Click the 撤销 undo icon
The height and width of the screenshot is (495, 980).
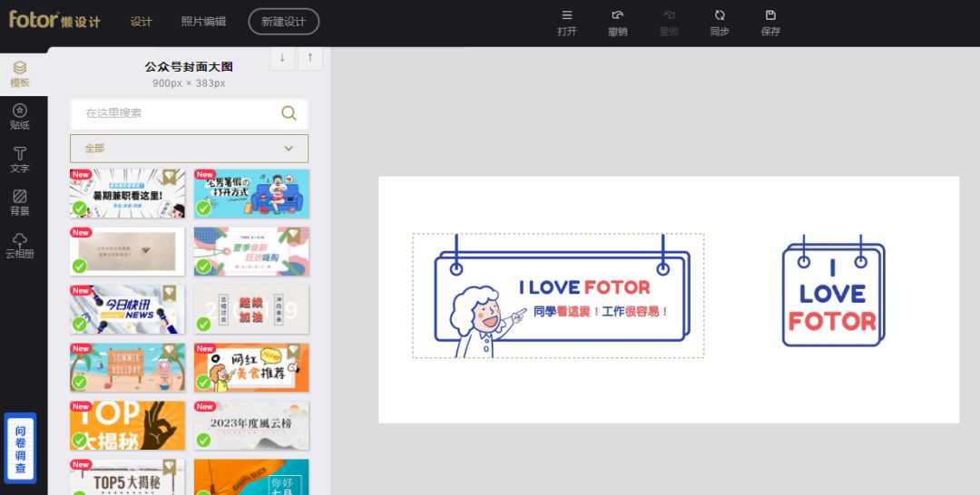pyautogui.click(x=618, y=15)
